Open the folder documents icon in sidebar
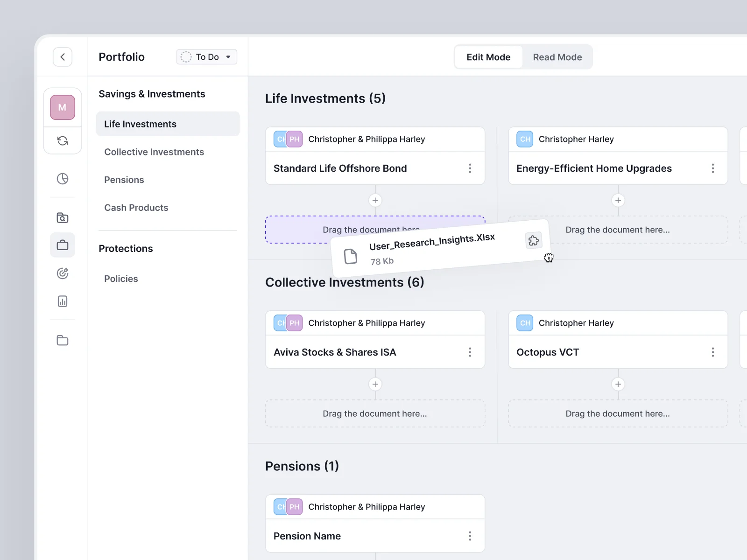Image resolution: width=747 pixels, height=560 pixels. (x=63, y=340)
